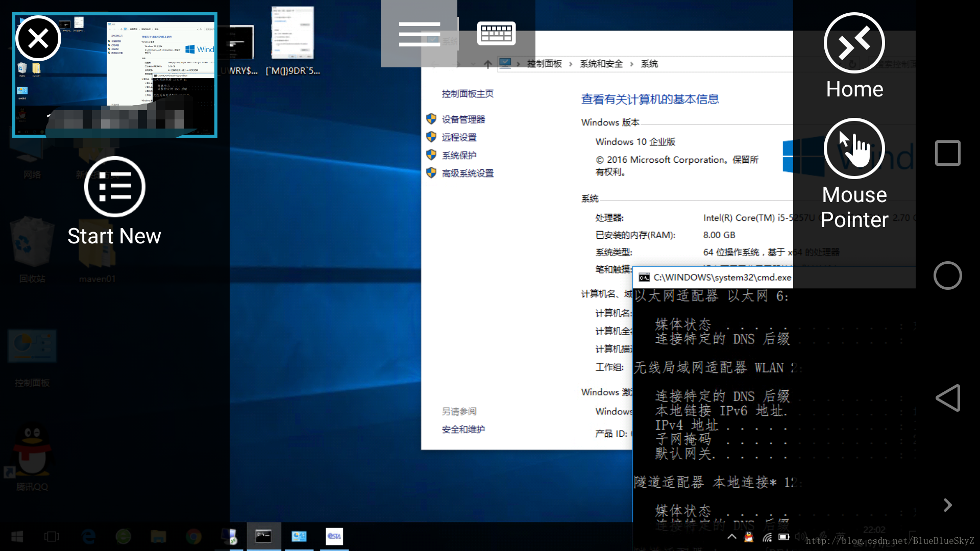Click the QQ penguin tray icon
This screenshot has width=980, height=551.
tap(749, 537)
